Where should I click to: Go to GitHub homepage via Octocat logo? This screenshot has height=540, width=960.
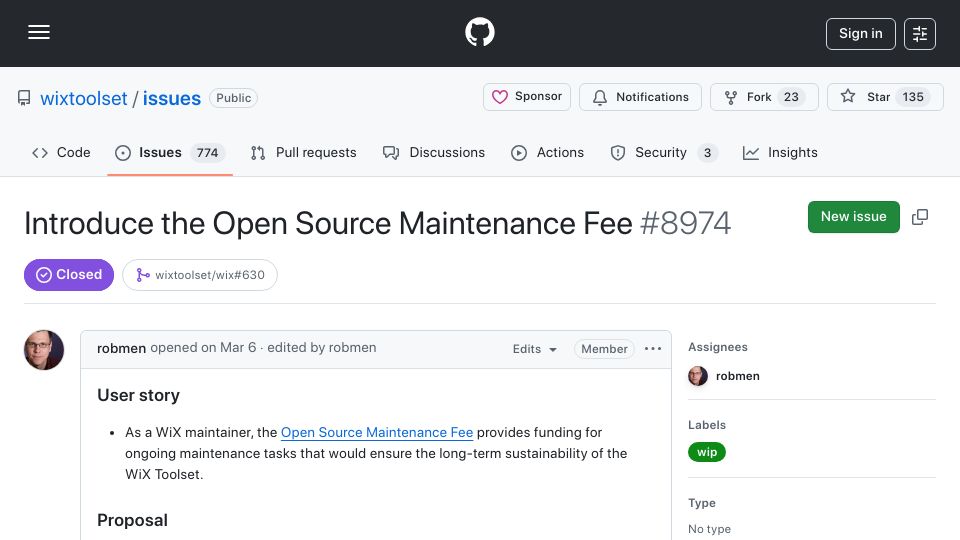479,32
